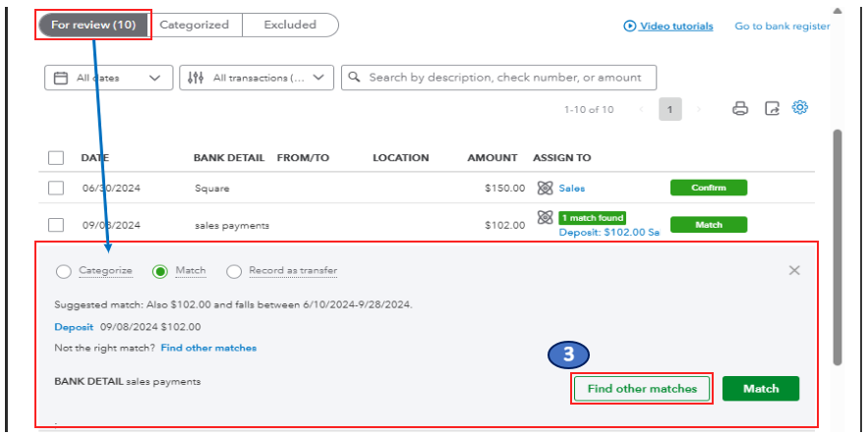Click the search magnifier icon
868x436 pixels.
coord(354,78)
